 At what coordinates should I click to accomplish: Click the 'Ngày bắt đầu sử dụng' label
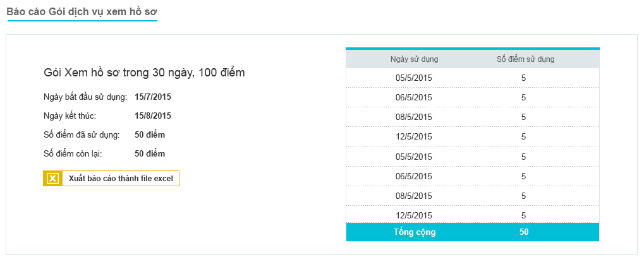pyautogui.click(x=85, y=97)
